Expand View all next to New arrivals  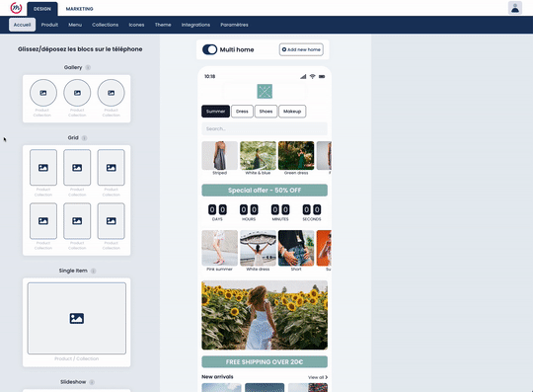[318, 377]
